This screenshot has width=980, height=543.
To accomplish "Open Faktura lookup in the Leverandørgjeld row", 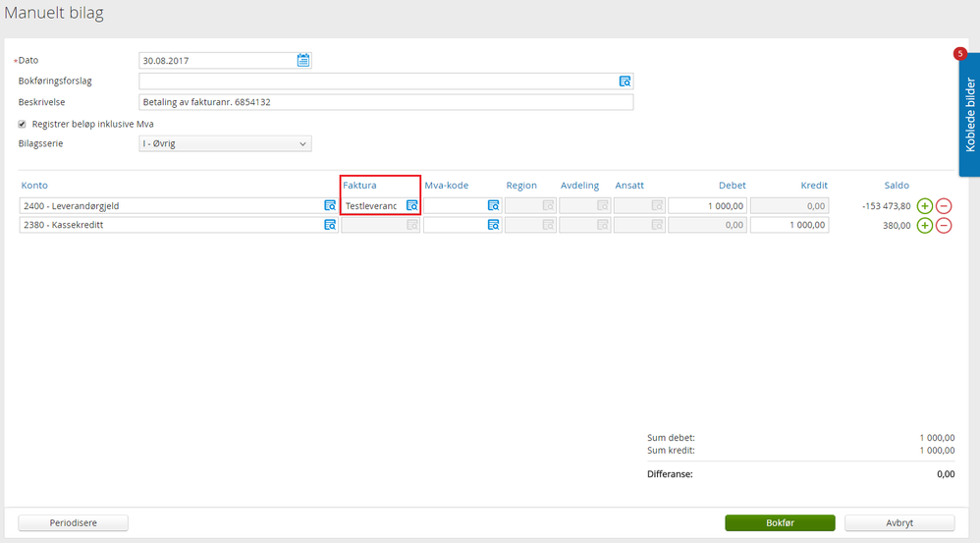I will [x=411, y=205].
